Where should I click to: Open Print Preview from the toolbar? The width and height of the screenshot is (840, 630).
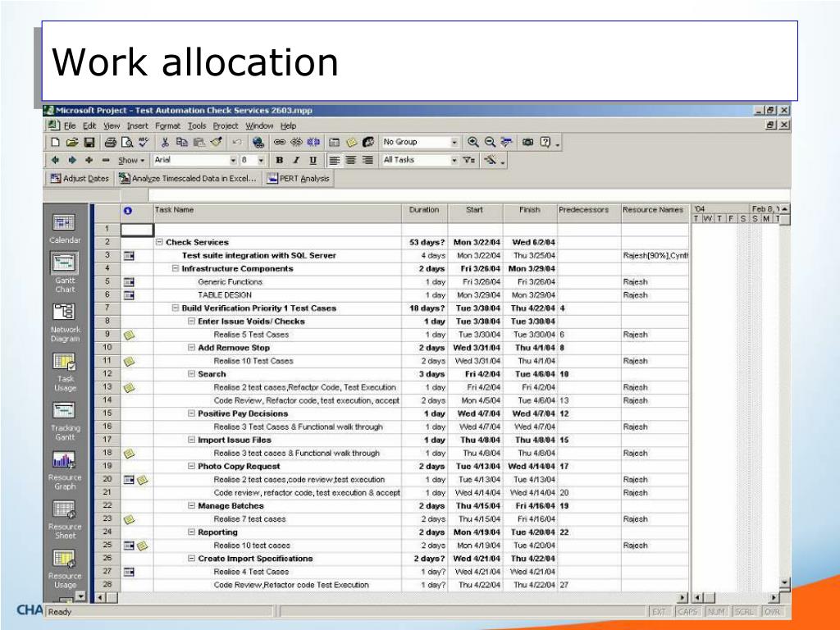127,143
